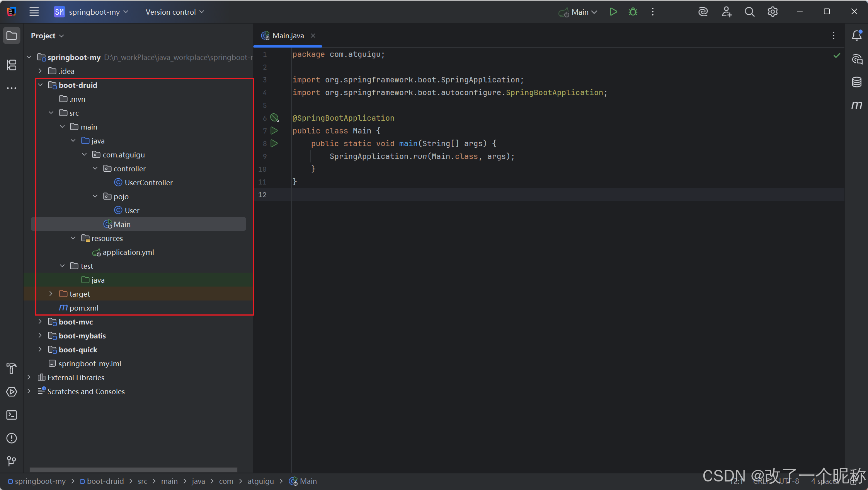Open the Terminal tool window
The width and height of the screenshot is (868, 490).
[12, 415]
